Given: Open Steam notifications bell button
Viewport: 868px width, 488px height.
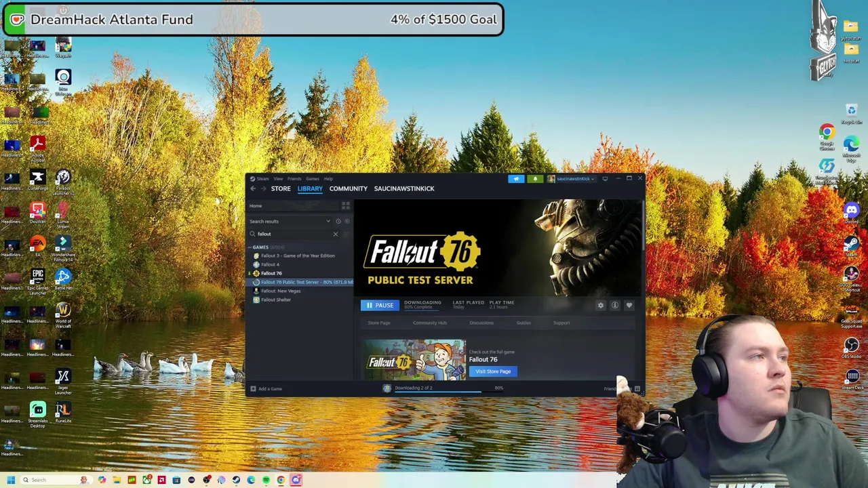Looking at the screenshot, I should click(x=535, y=179).
